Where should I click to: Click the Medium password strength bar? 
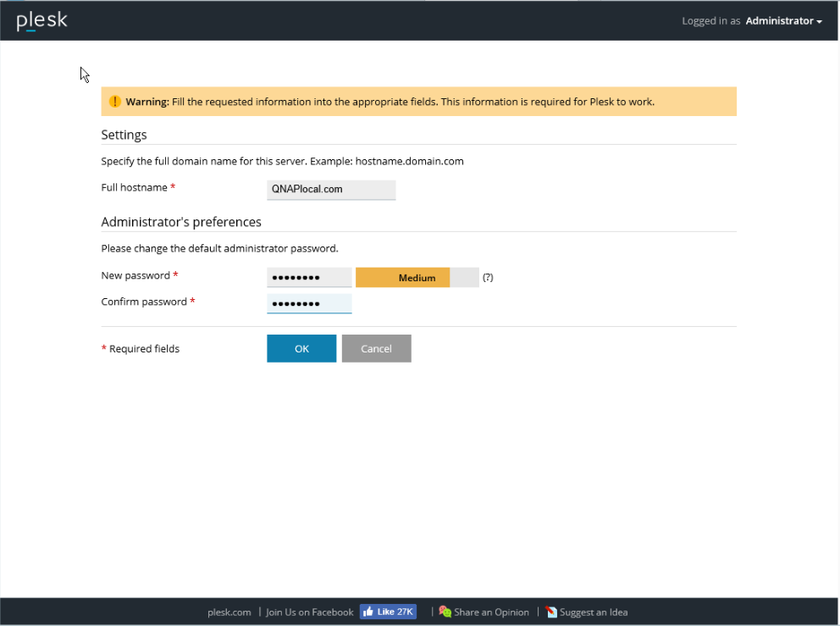tap(417, 277)
